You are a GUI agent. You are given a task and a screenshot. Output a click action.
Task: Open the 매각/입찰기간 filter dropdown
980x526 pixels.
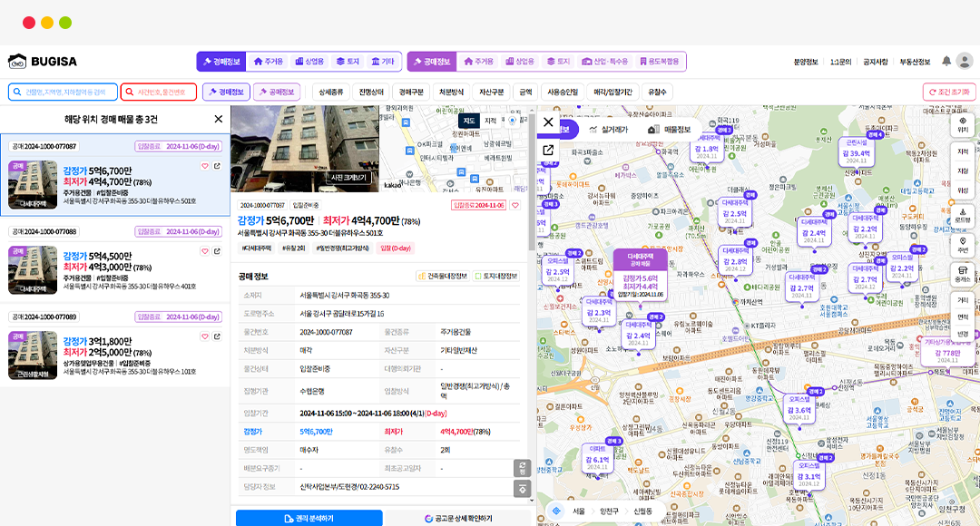[x=612, y=92]
